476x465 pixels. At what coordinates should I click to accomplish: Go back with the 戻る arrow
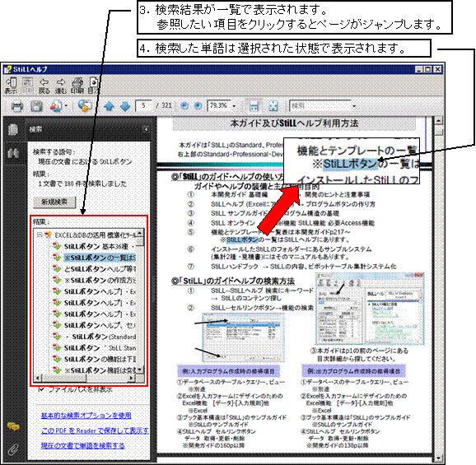pos(44,86)
